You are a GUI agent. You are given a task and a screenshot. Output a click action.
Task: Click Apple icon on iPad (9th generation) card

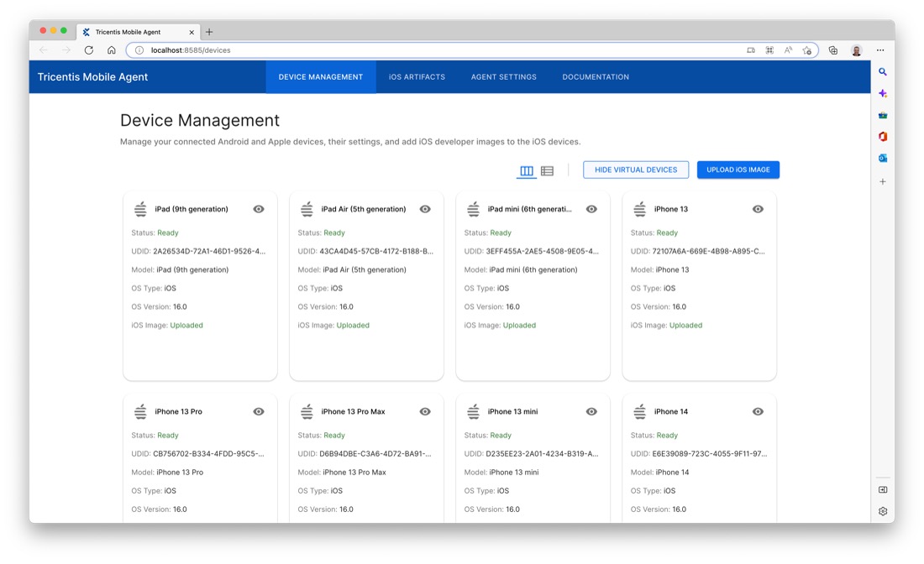(140, 209)
